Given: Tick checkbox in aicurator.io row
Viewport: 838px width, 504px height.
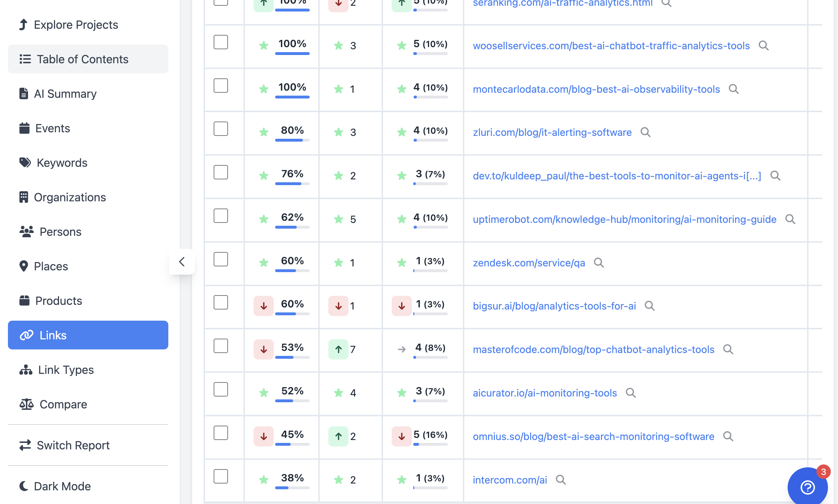Looking at the screenshot, I should point(220,389).
